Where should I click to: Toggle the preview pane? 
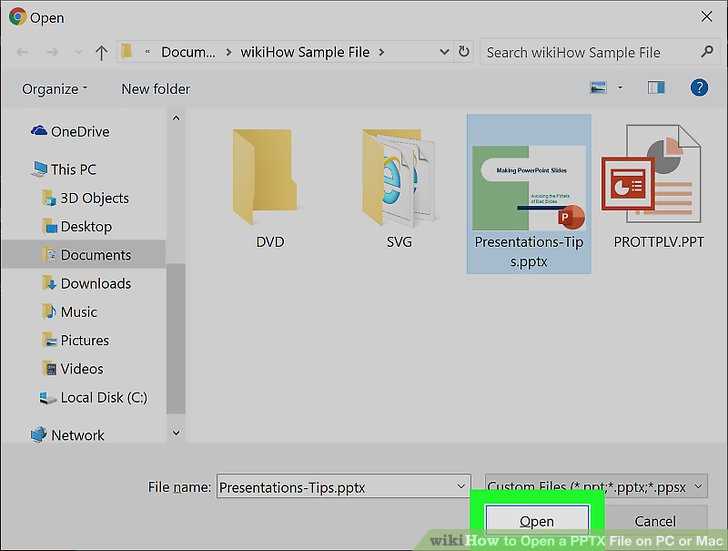pyautogui.click(x=656, y=87)
